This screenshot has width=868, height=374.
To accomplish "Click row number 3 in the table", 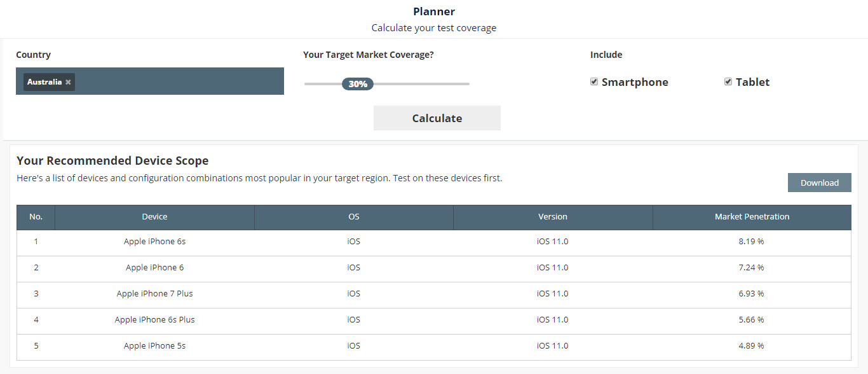I will [x=36, y=294].
